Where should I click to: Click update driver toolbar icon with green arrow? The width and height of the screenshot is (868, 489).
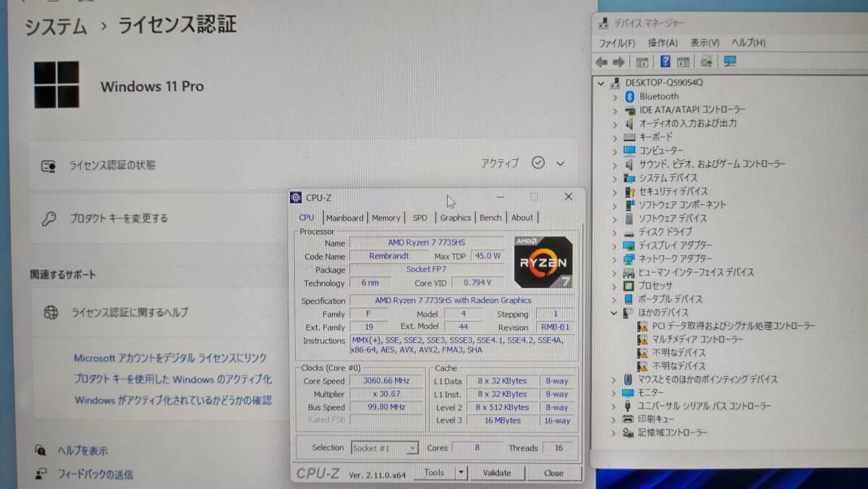click(707, 61)
